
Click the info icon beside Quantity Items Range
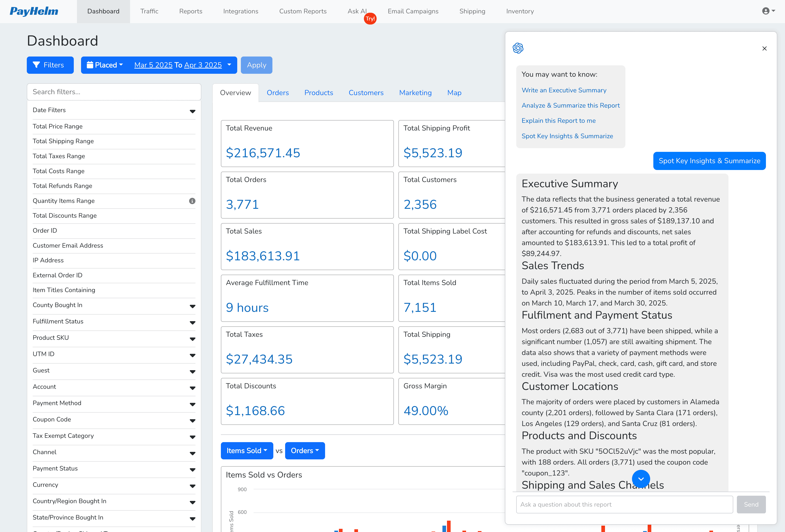[x=192, y=201]
